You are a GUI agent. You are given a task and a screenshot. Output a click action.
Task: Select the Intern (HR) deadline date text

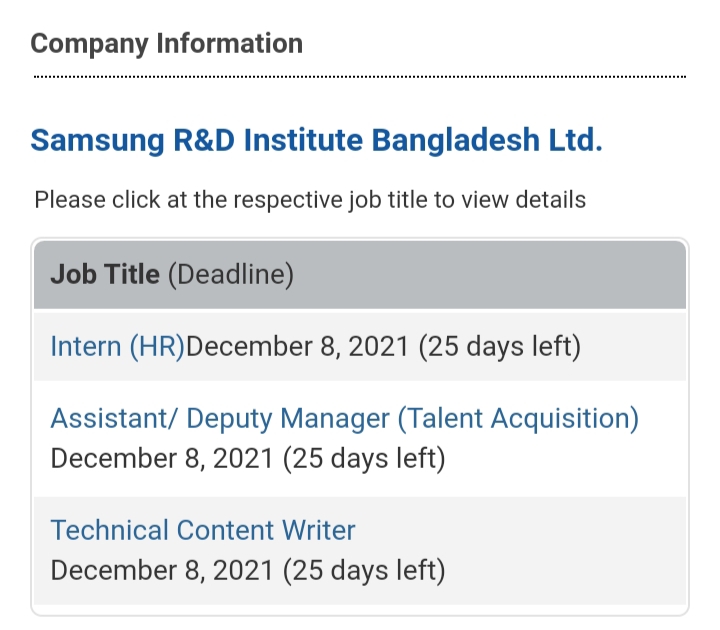click(x=298, y=346)
